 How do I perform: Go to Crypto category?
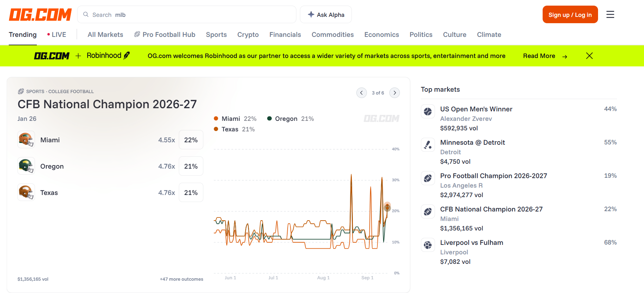tap(248, 34)
